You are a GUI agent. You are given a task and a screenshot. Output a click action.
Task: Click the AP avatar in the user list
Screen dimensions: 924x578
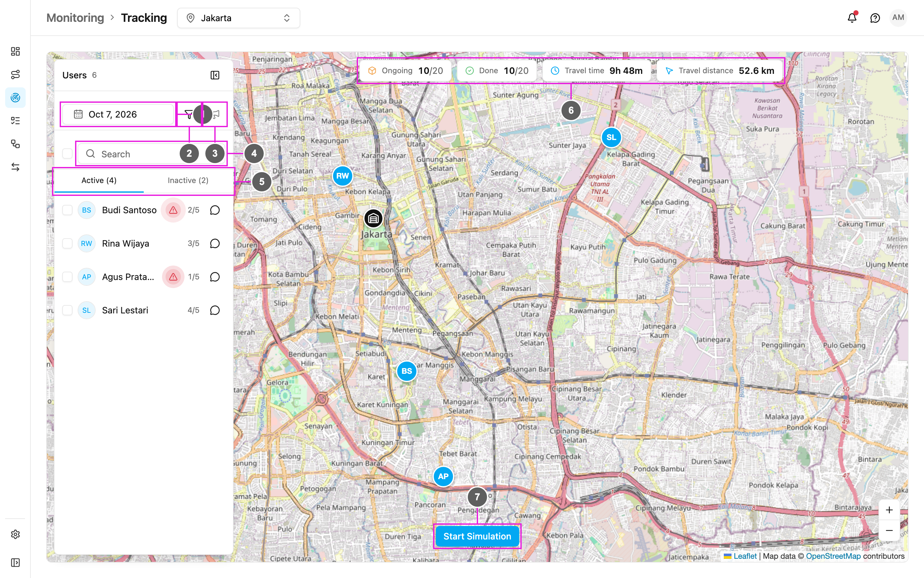click(x=86, y=277)
